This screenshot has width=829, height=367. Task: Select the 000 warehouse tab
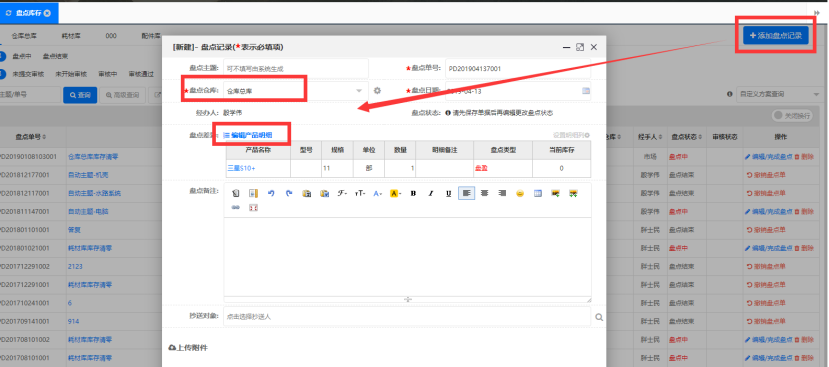[x=111, y=36]
